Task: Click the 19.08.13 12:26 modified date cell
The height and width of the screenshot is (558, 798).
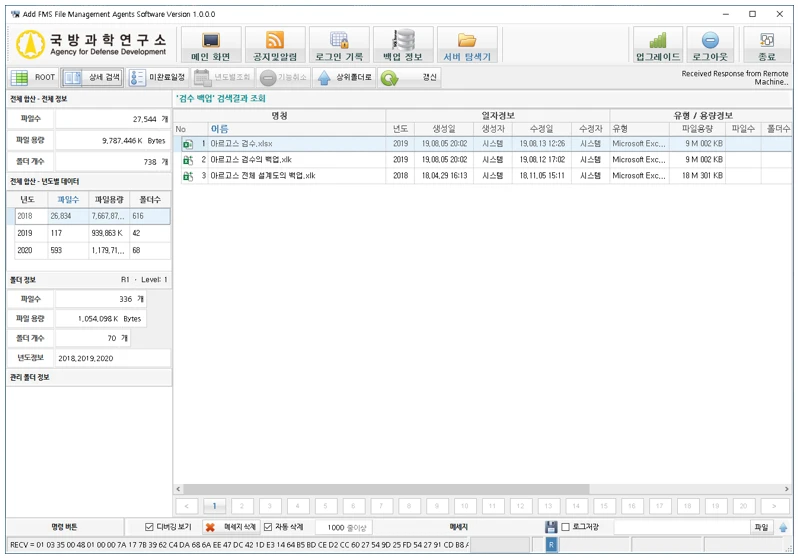Action: [x=542, y=144]
